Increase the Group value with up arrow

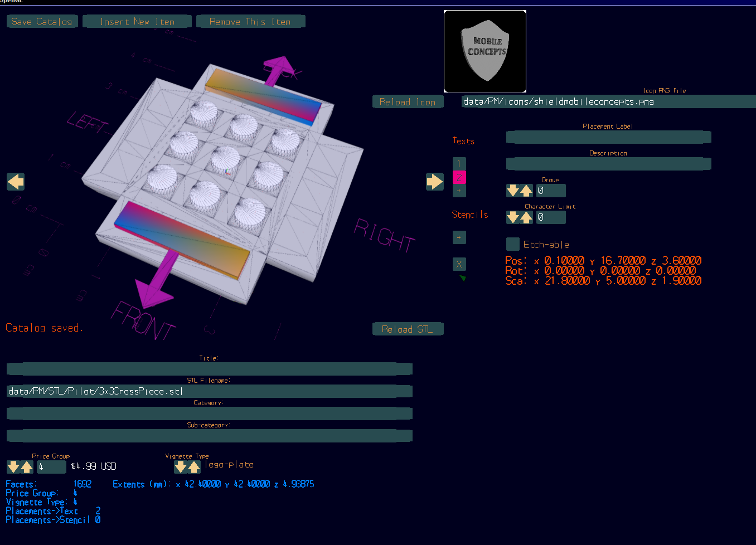526,191
